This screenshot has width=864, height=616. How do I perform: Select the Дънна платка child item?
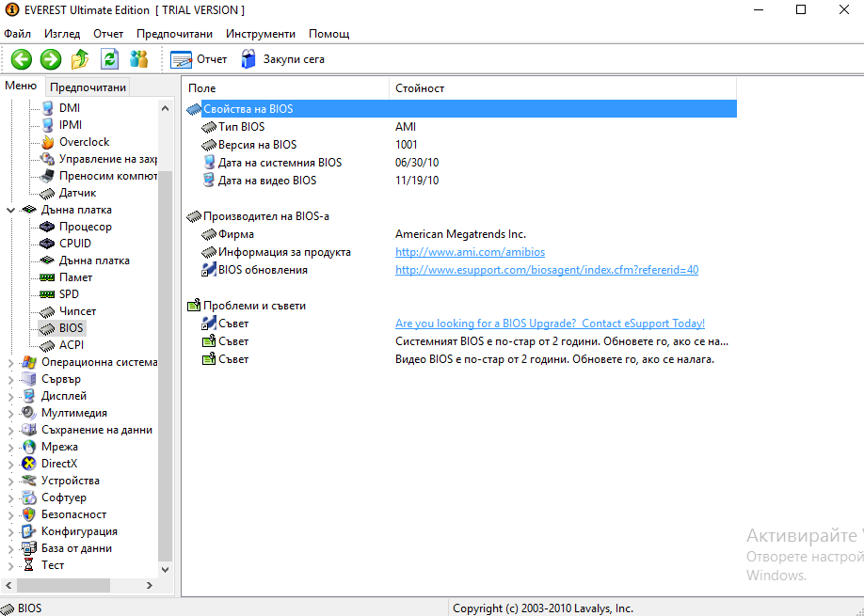tap(94, 261)
